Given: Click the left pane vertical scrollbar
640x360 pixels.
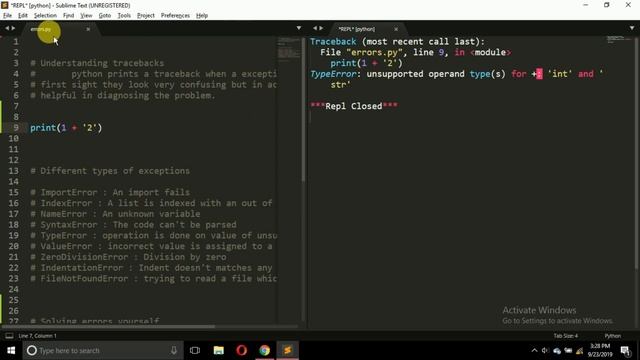Looking at the screenshot, I should point(303,109).
